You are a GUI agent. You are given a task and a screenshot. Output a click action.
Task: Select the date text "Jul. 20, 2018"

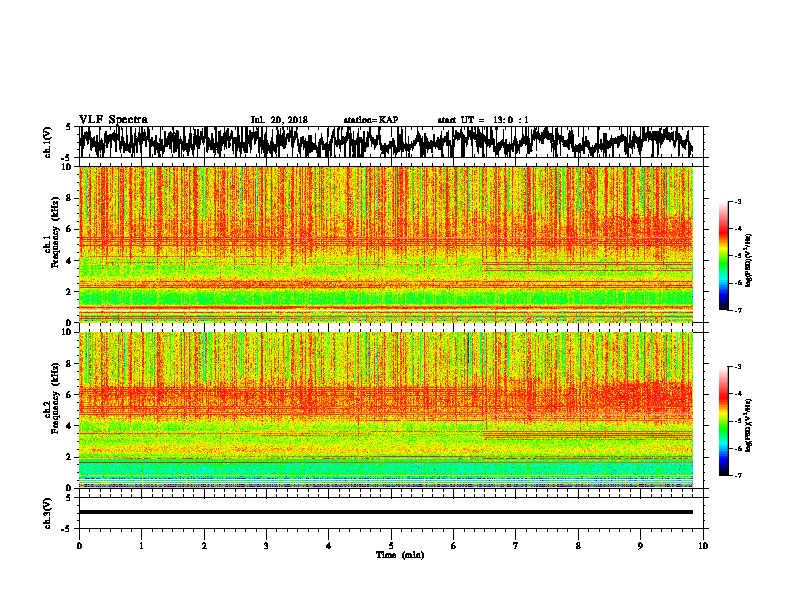point(279,120)
